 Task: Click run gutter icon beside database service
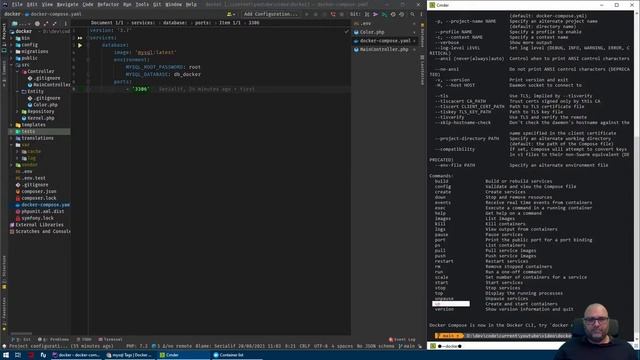point(80,45)
